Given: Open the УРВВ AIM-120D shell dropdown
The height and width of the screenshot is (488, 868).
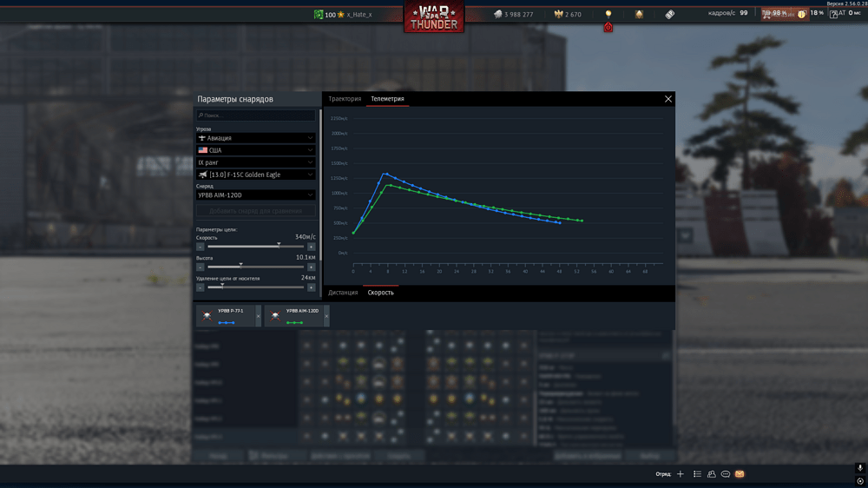Looking at the screenshot, I should (256, 195).
